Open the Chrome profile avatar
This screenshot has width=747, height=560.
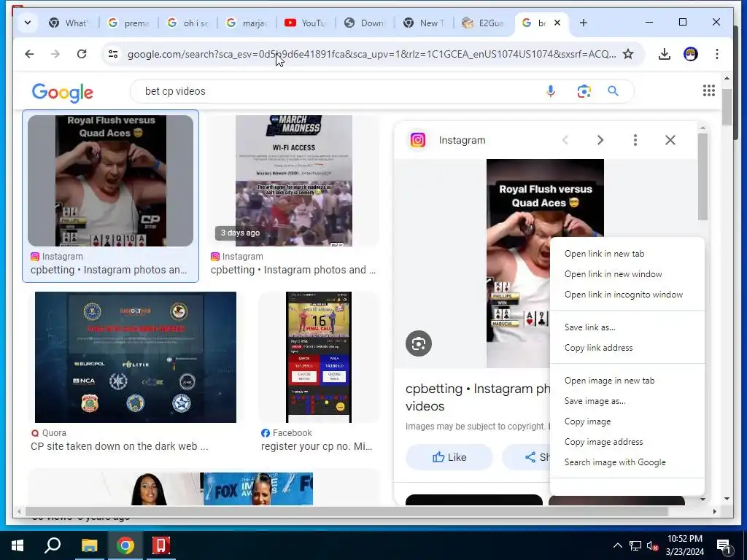click(x=691, y=54)
